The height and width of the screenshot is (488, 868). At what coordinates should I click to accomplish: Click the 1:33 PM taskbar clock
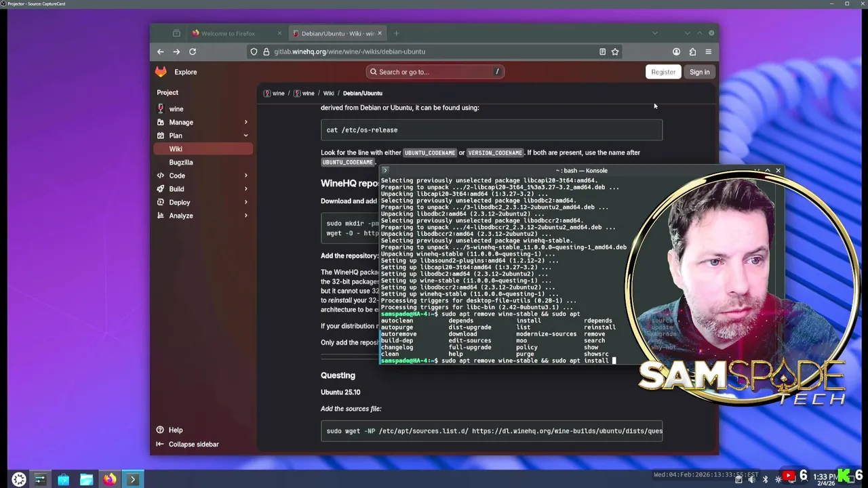point(825,479)
